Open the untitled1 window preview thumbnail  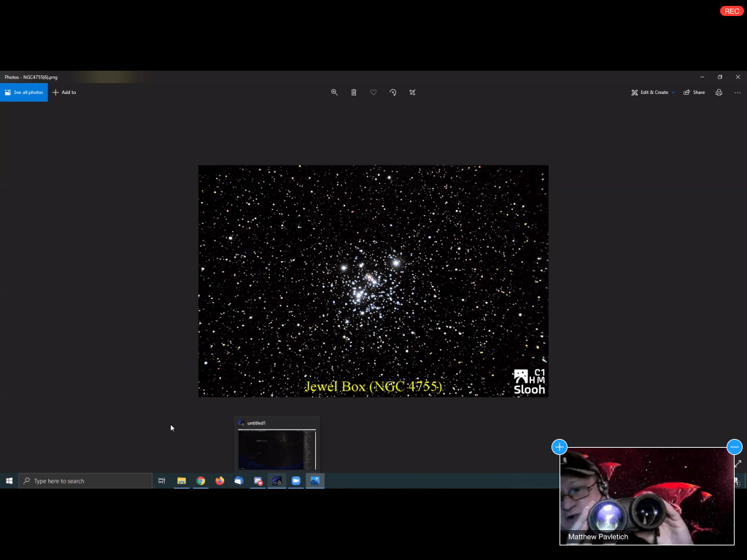coord(276,448)
